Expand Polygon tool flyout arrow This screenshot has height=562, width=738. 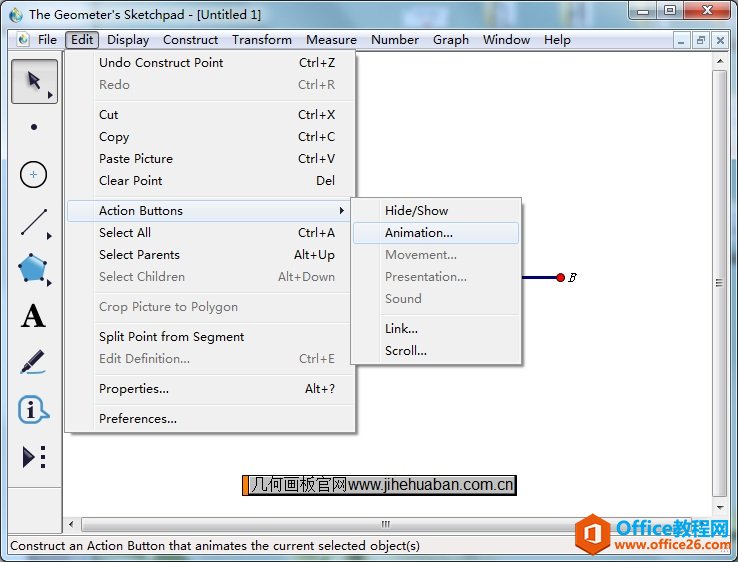(x=49, y=283)
